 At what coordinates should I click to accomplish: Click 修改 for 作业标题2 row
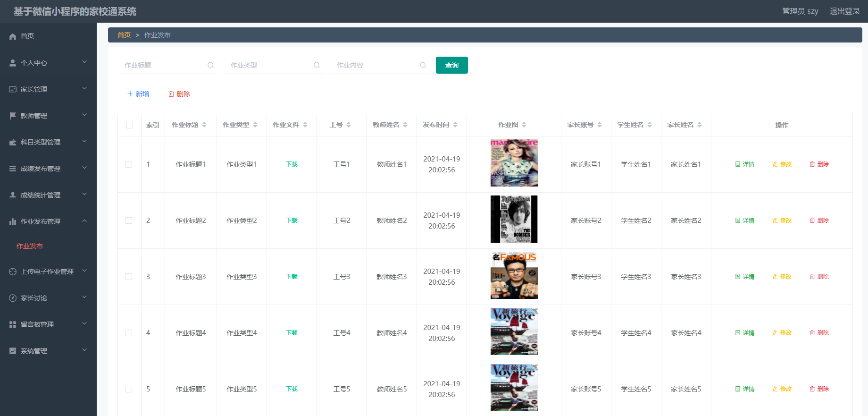tap(782, 221)
